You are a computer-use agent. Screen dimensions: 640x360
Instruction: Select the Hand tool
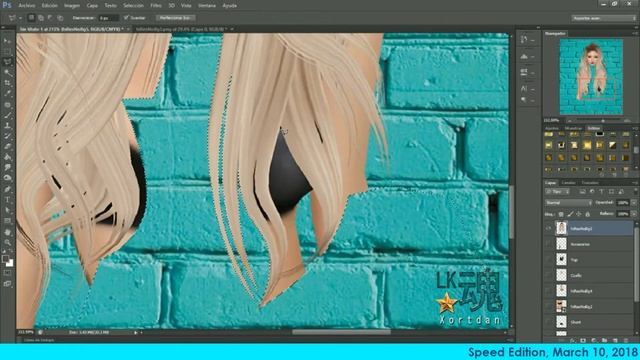[x=7, y=232]
